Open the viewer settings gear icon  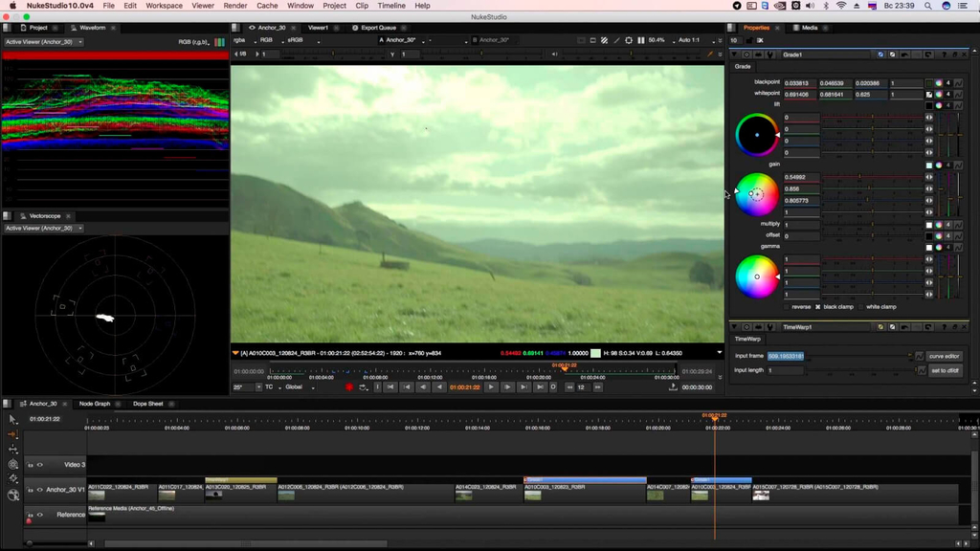tap(629, 41)
